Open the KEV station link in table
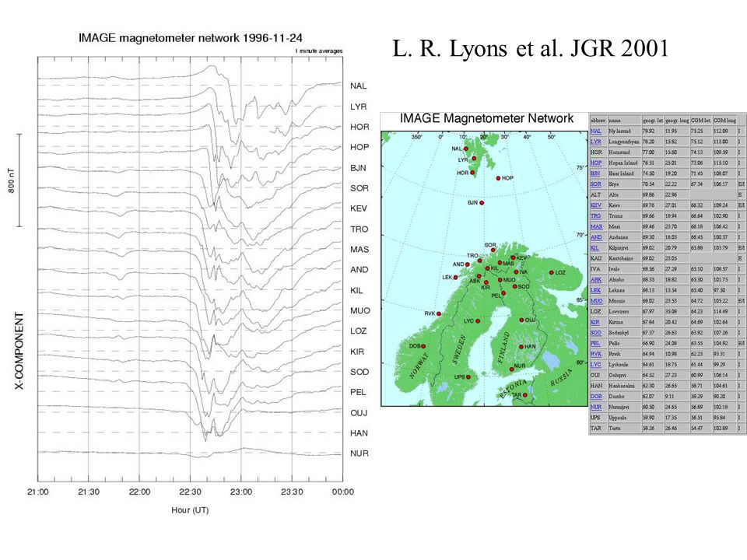This screenshot has height=560, width=747. coord(595,205)
